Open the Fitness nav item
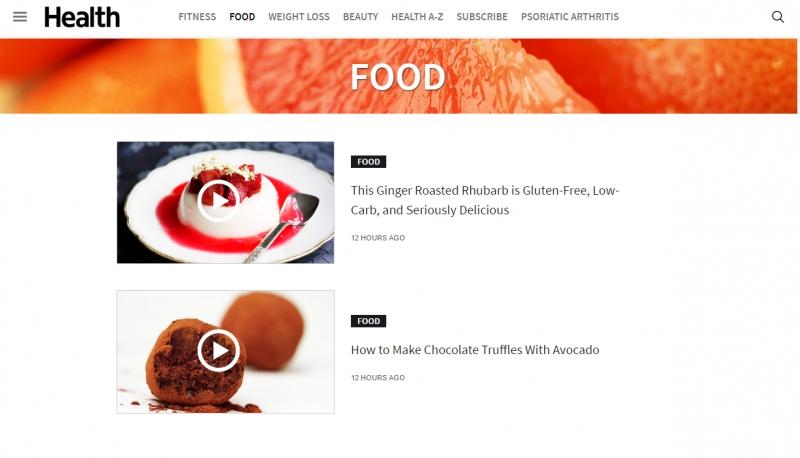 [x=197, y=17]
